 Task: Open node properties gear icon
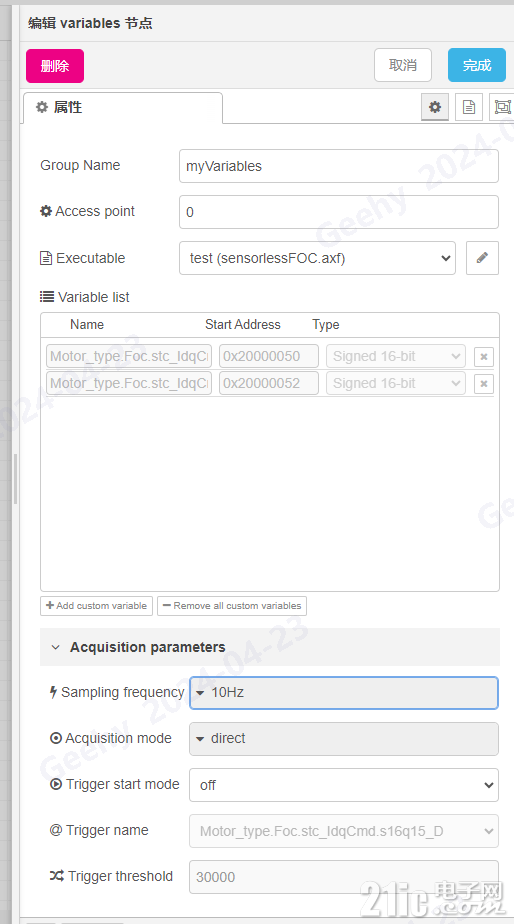tap(435, 107)
